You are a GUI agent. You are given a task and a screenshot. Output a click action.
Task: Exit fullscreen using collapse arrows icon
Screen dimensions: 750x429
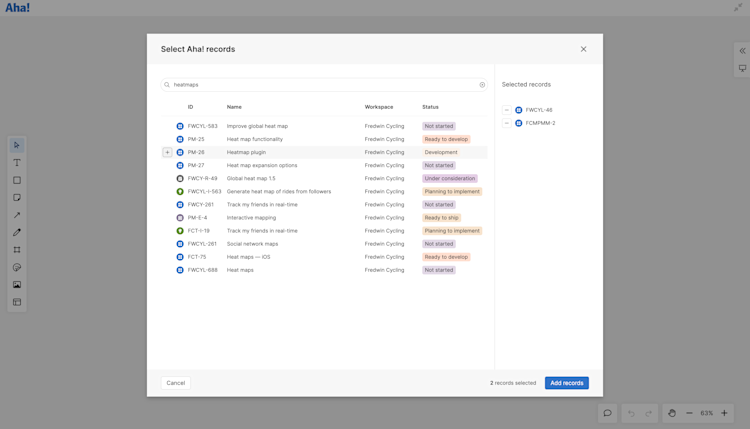[x=738, y=8]
